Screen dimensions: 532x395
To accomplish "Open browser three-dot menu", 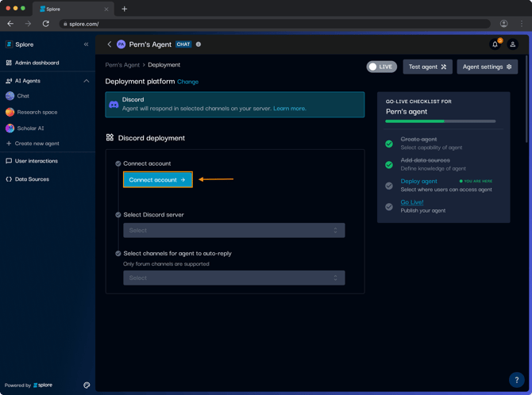I will [522, 23].
